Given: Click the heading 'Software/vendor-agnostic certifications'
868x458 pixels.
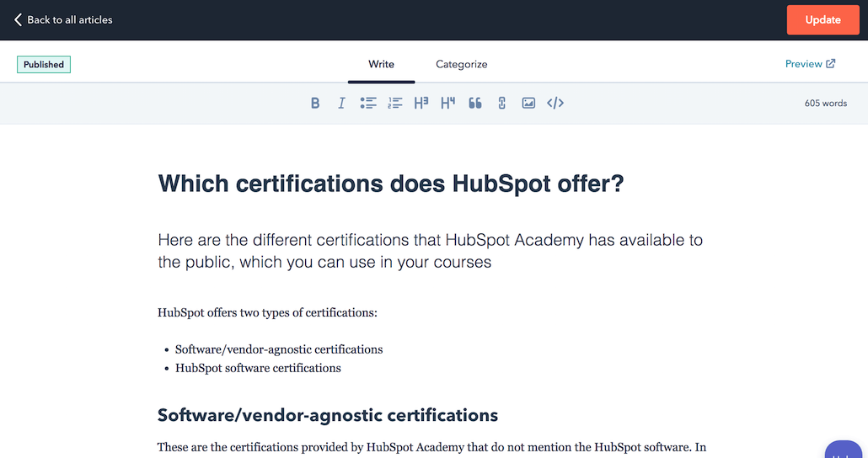Looking at the screenshot, I should tap(328, 415).
